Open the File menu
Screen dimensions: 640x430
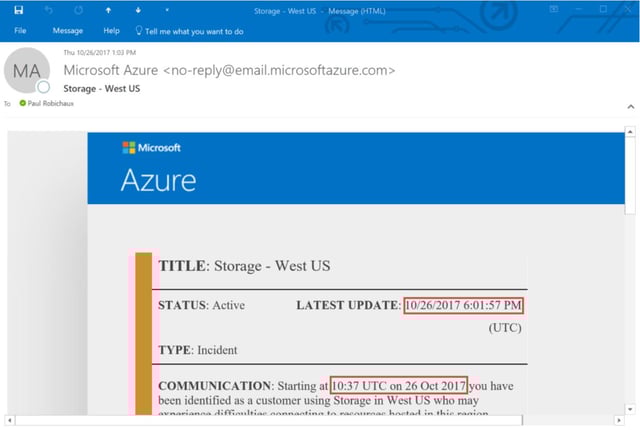tap(20, 31)
